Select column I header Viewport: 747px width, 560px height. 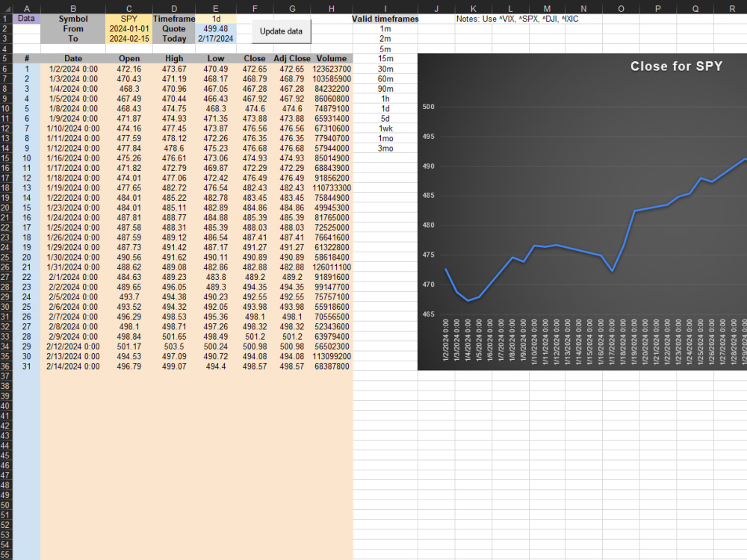[x=385, y=8]
